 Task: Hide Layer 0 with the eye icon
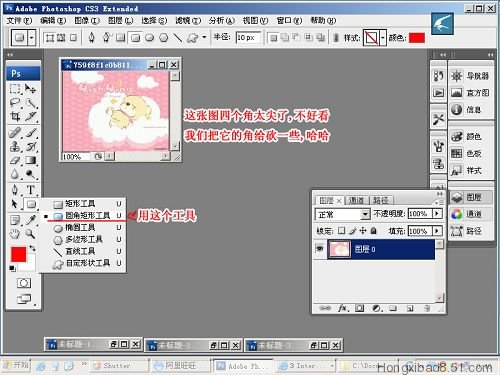[320, 249]
